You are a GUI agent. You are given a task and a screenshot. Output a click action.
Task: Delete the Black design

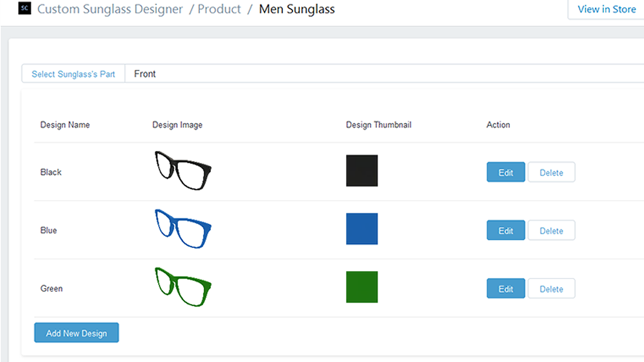click(x=551, y=172)
